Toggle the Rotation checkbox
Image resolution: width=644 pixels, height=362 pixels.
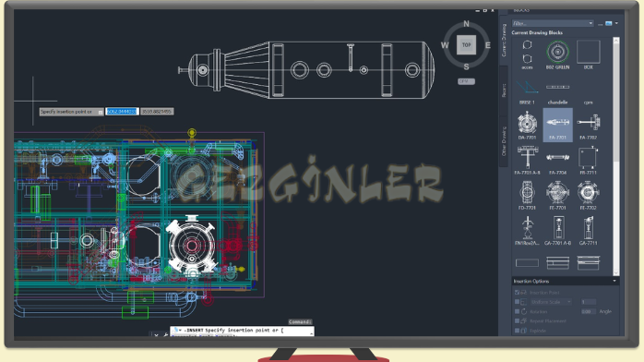[517, 311]
